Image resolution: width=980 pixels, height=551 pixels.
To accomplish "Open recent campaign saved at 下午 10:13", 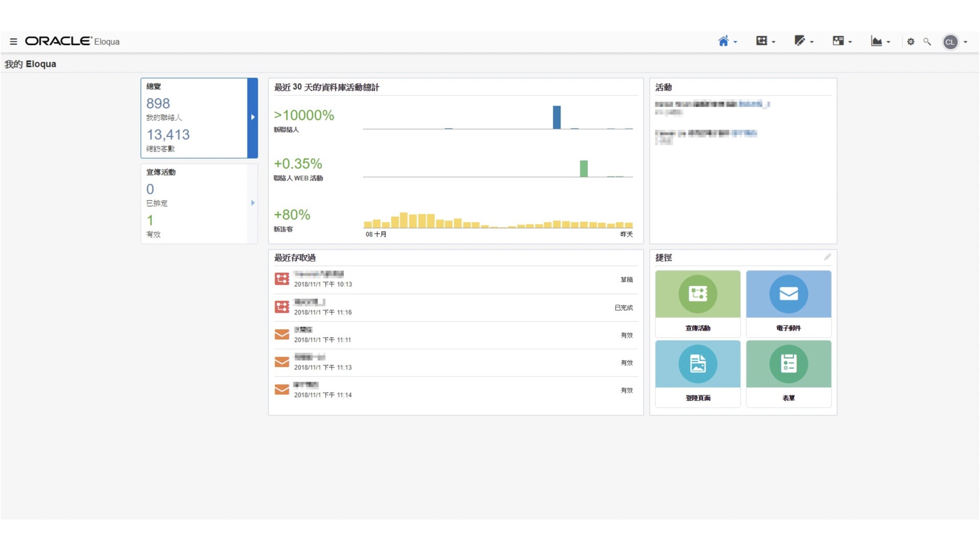I will pyautogui.click(x=318, y=279).
